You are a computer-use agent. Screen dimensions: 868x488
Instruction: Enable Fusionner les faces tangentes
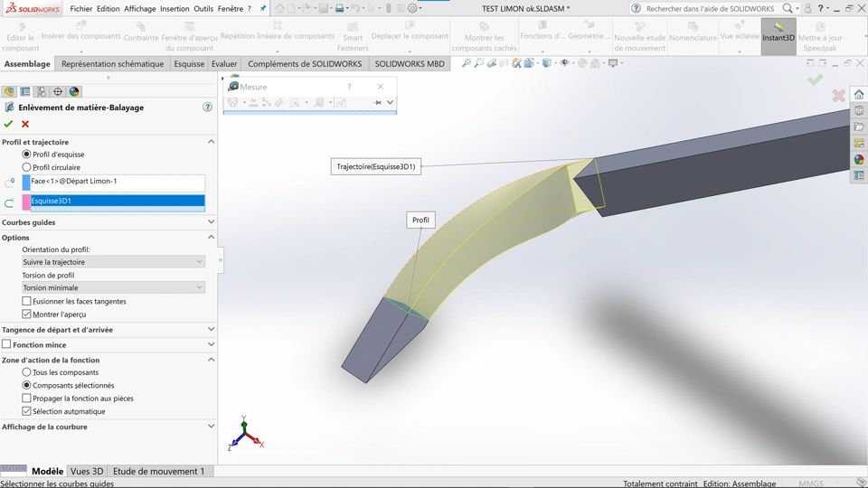(x=26, y=301)
